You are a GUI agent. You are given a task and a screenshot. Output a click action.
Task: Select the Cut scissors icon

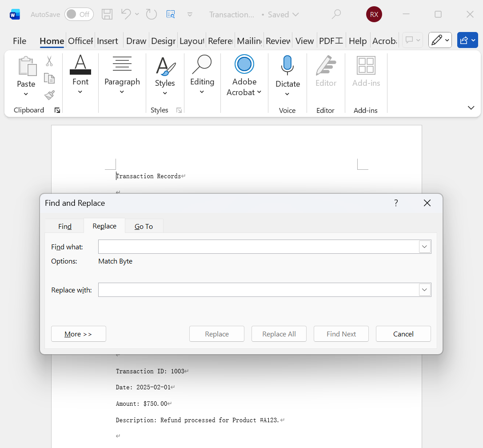click(49, 61)
